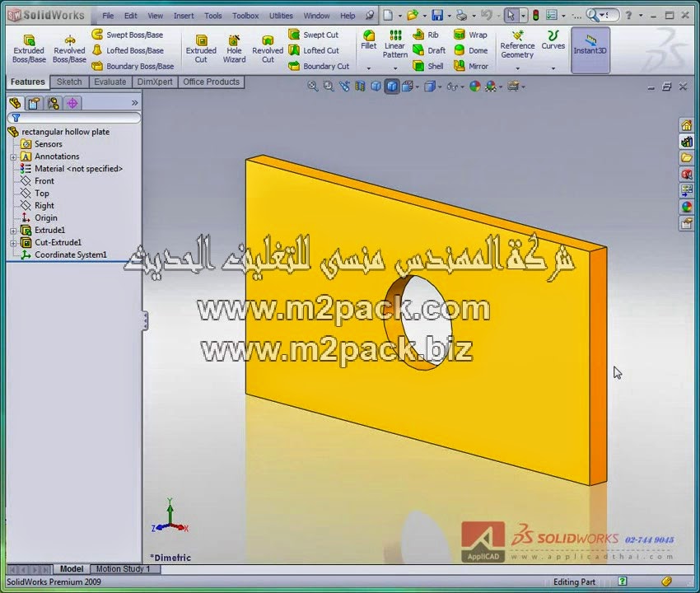Select the Draft feature
The image size is (700, 593).
pos(429,50)
